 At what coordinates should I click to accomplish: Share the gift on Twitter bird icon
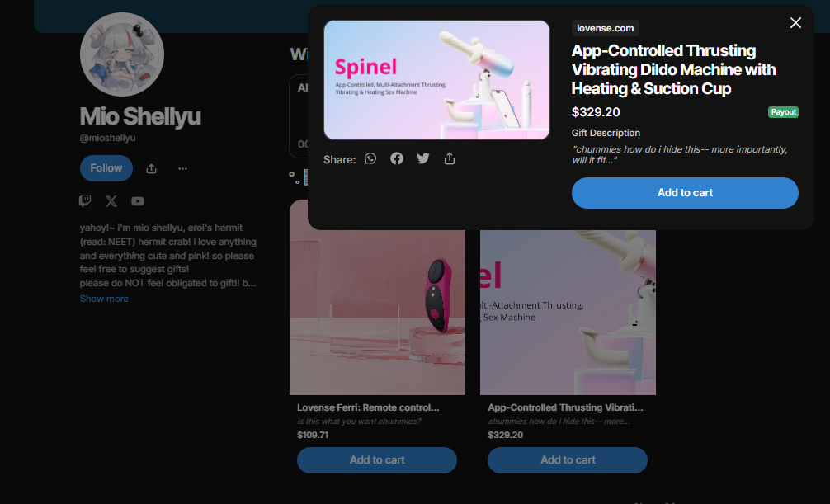423,159
